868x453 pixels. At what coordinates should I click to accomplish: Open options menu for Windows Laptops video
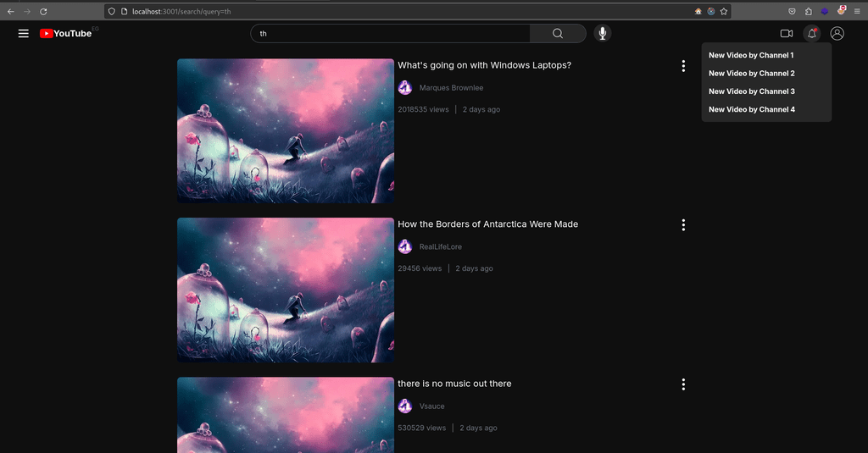point(683,66)
